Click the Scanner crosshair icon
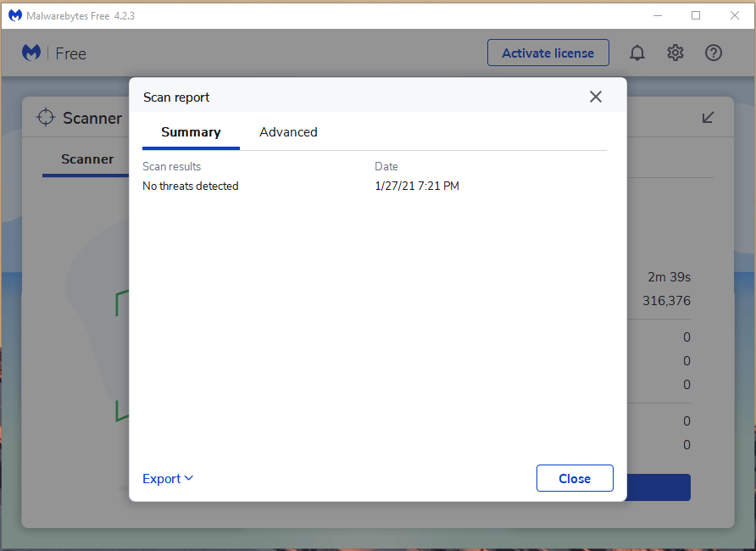 pyautogui.click(x=46, y=117)
